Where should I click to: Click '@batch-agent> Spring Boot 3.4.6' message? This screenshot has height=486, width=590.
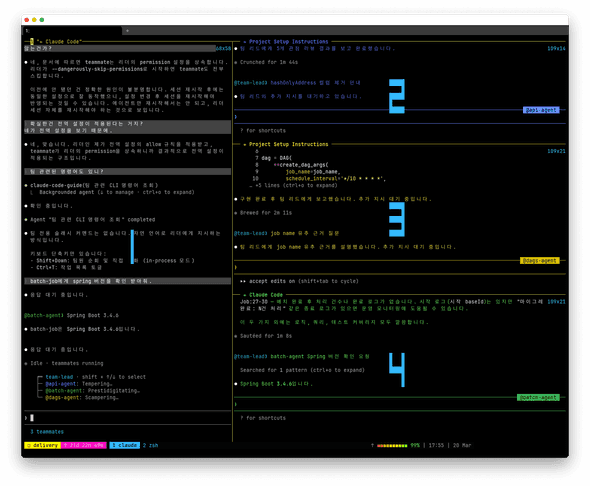pos(71,315)
